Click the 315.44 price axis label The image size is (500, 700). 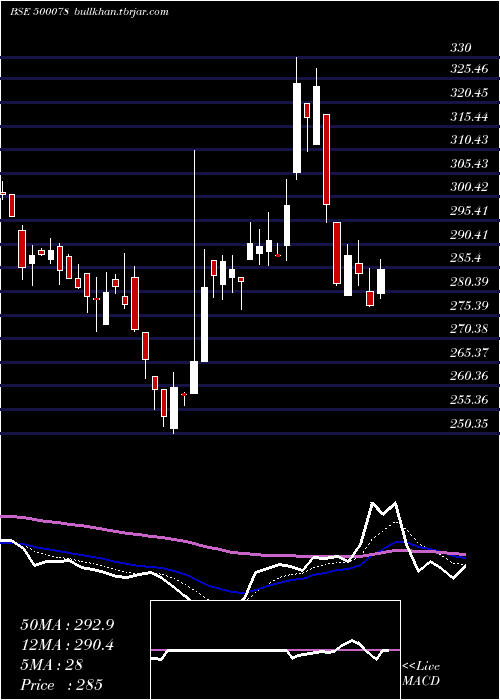click(469, 117)
